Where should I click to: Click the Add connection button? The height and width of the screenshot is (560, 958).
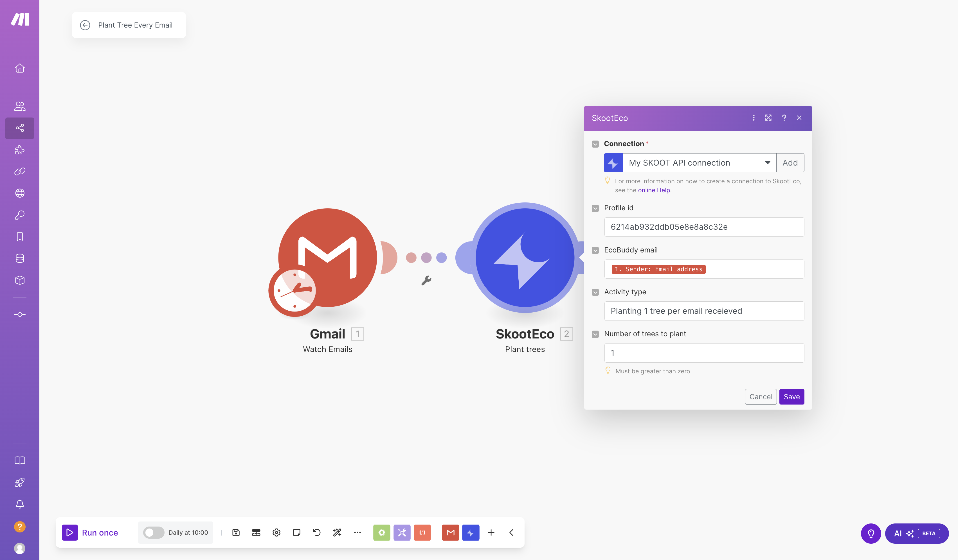point(790,162)
